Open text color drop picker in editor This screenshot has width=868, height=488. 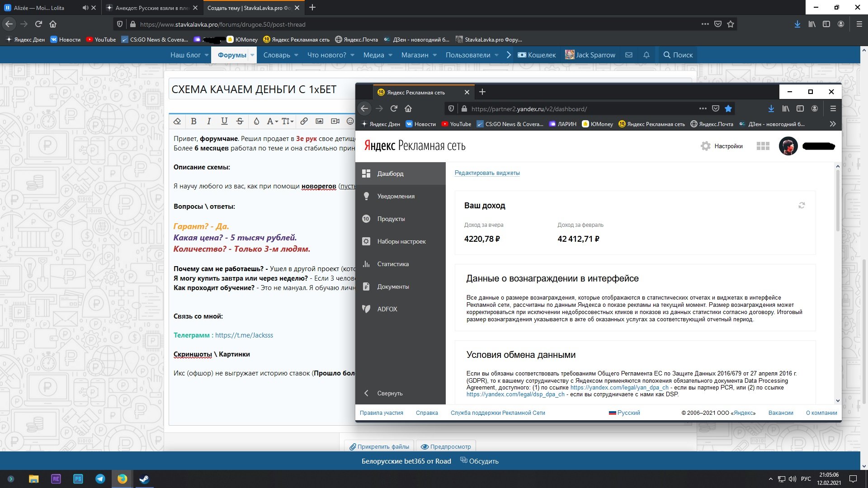click(256, 121)
